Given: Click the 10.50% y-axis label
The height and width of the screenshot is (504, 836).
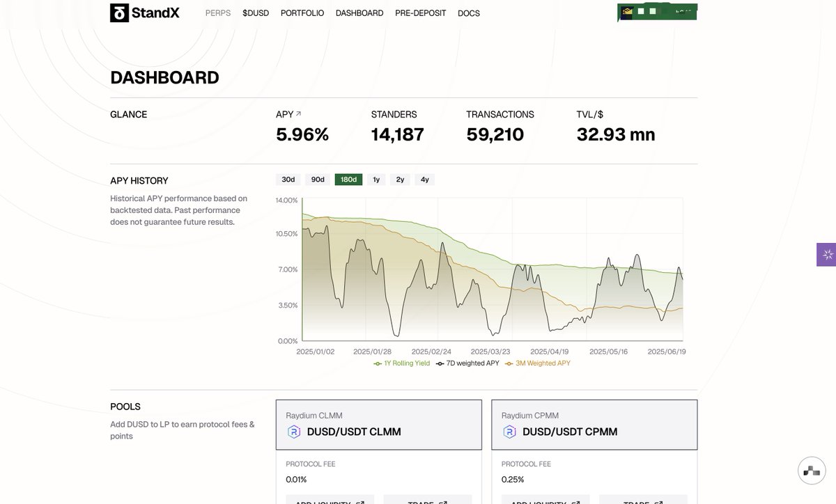Looking at the screenshot, I should click(287, 234).
